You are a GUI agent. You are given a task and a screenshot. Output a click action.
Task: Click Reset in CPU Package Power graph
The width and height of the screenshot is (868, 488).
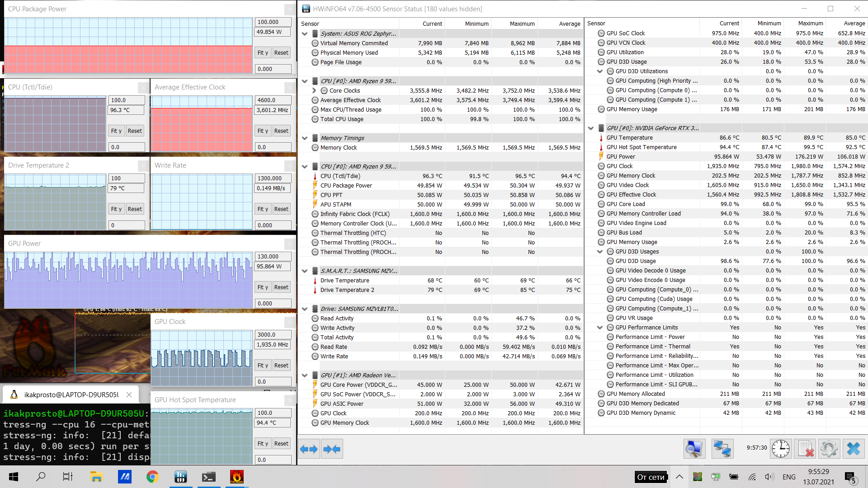[x=281, y=53]
